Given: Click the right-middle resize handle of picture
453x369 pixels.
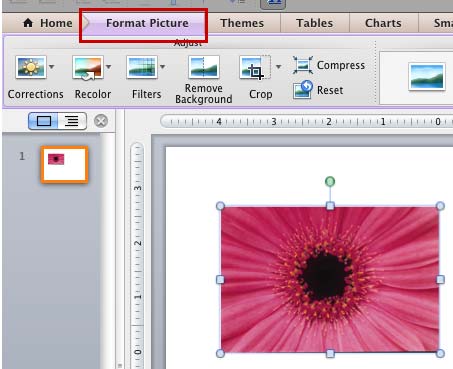Looking at the screenshot, I should coord(440,279).
